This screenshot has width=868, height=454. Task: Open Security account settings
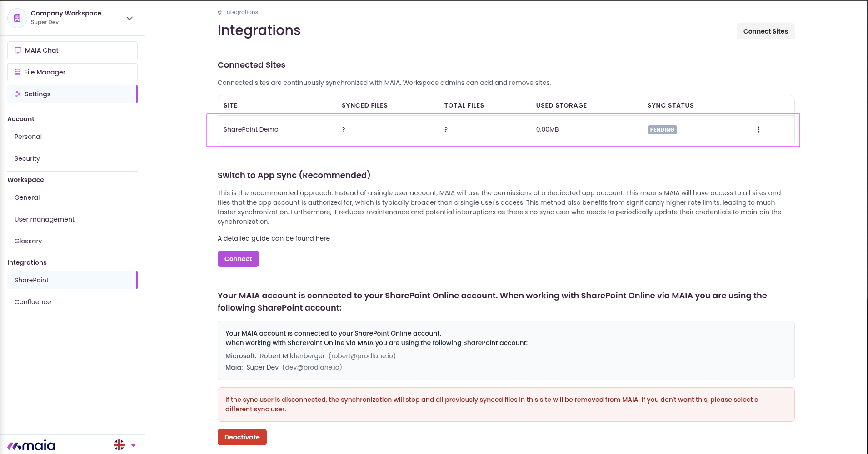[27, 158]
